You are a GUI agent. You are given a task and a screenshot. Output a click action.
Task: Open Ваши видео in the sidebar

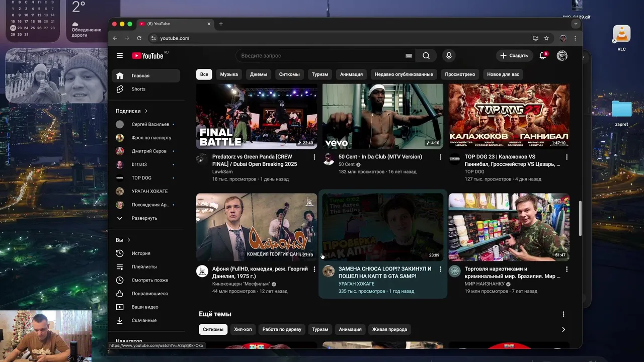click(x=146, y=307)
